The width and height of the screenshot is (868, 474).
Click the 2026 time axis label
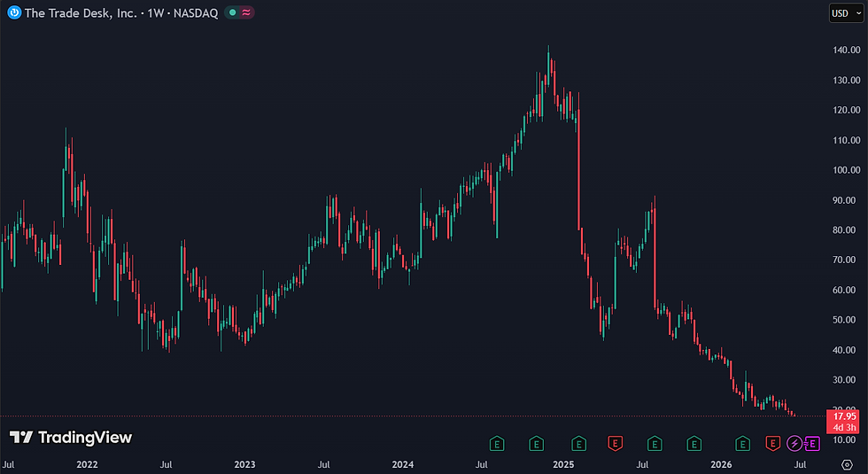point(721,464)
